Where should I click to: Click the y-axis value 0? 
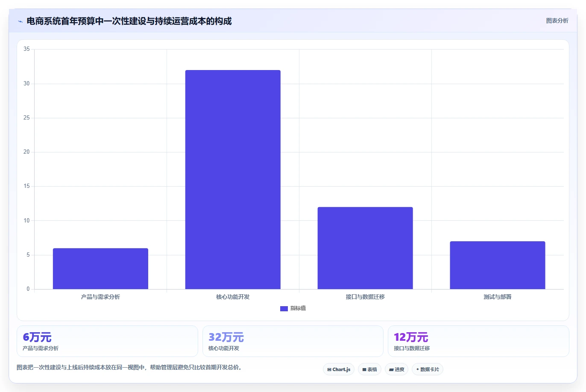28,289
